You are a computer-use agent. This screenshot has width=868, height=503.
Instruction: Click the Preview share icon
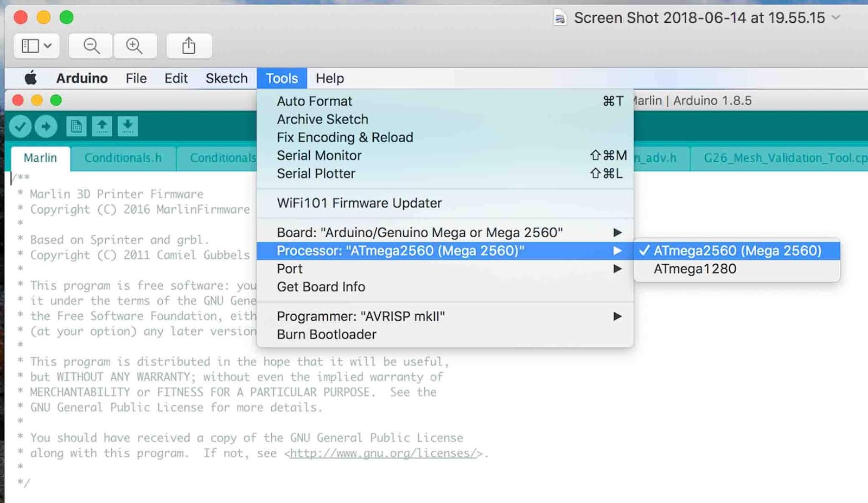click(189, 46)
